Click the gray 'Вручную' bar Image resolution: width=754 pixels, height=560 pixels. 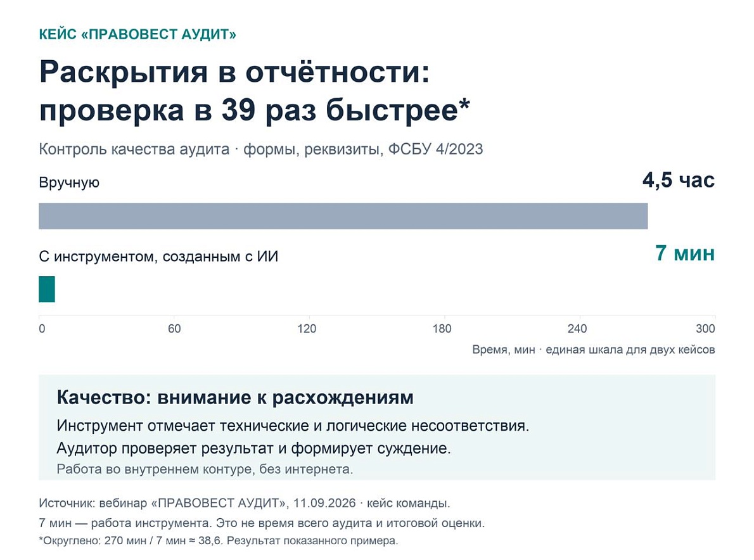point(343,216)
